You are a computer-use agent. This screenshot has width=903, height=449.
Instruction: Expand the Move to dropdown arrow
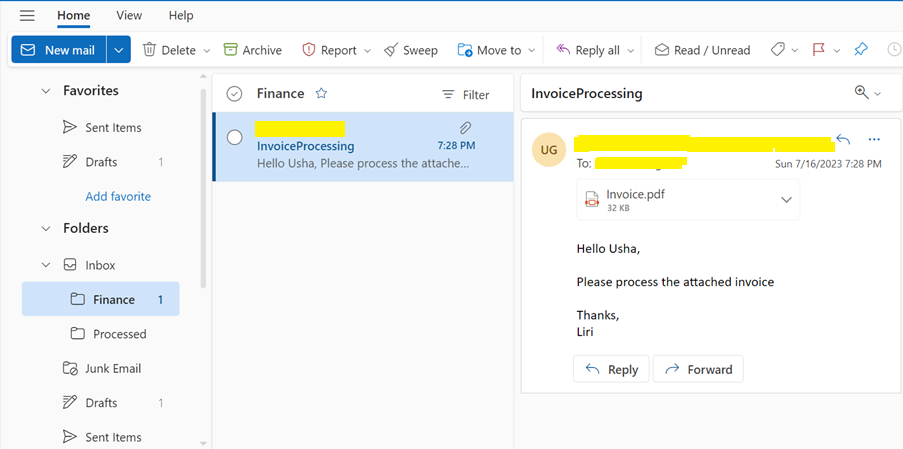(x=532, y=51)
